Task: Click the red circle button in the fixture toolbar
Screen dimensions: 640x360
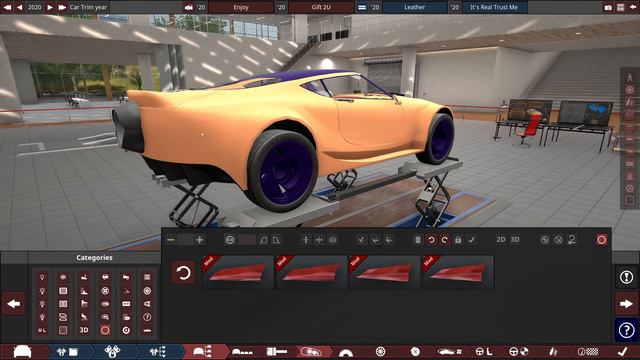Action: click(x=601, y=240)
